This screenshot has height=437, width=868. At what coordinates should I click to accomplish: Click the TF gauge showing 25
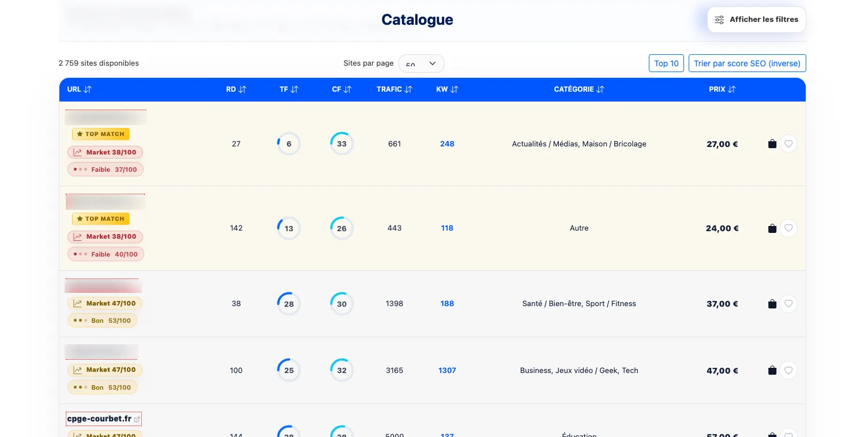[x=289, y=371]
